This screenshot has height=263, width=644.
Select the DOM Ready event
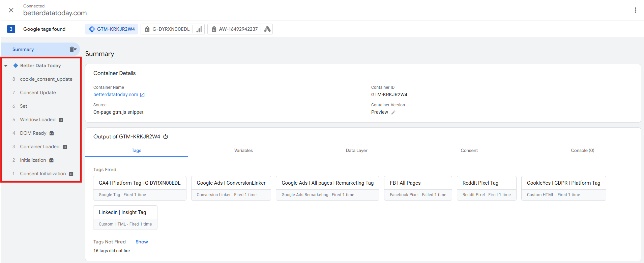point(33,133)
